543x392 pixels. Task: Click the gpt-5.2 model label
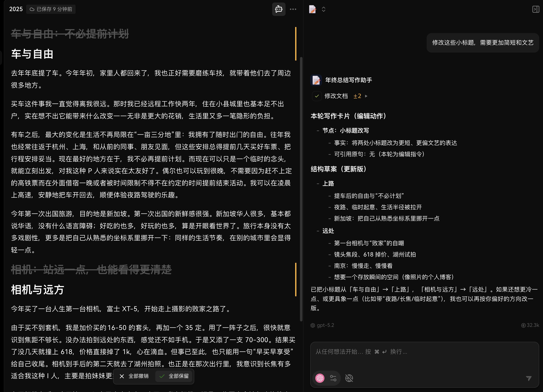pos(325,325)
